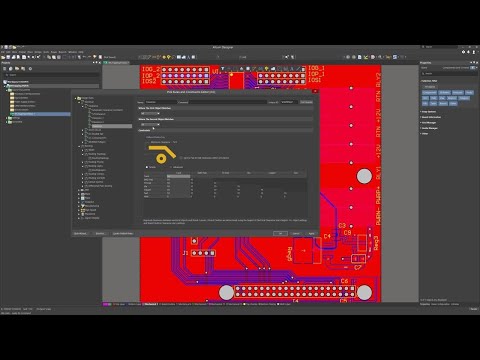Click OK in the rules editor dialog
This screenshot has height=360, width=480.
280,233
